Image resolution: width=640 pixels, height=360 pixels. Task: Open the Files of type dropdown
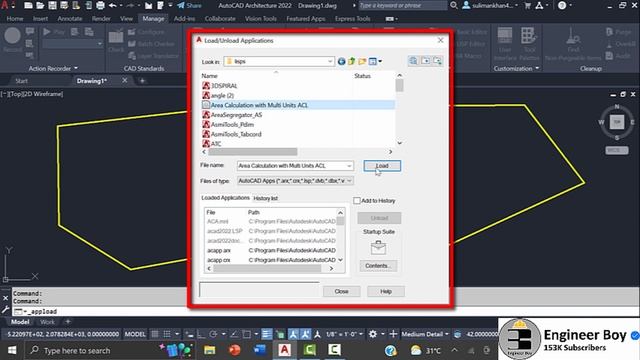click(349, 181)
